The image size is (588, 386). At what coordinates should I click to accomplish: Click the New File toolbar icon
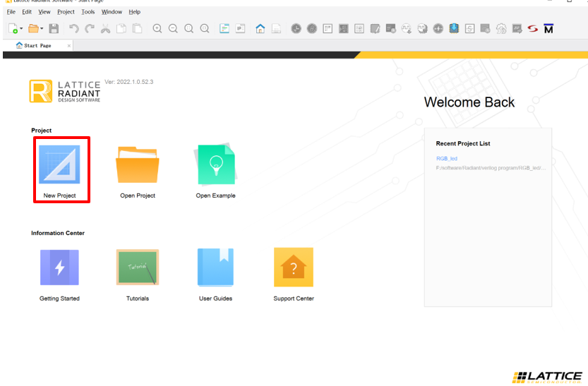[x=13, y=28]
